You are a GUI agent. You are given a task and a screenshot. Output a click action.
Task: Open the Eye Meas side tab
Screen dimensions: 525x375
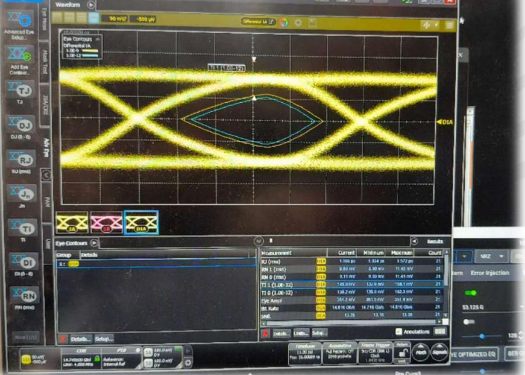pyautogui.click(x=45, y=20)
